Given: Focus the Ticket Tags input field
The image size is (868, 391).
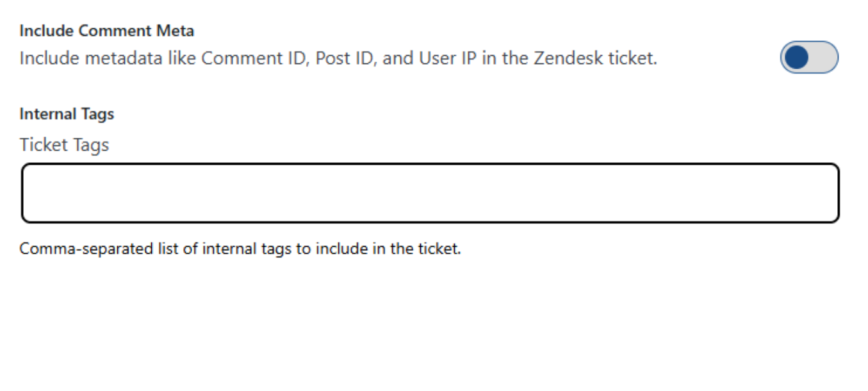Looking at the screenshot, I should (430, 193).
